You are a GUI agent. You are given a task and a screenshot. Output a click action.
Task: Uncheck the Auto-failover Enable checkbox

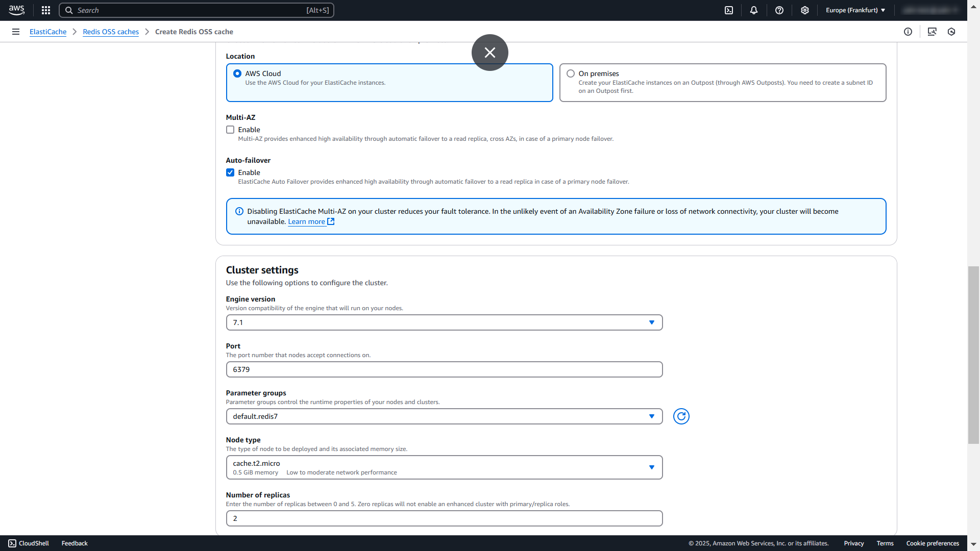(x=230, y=172)
